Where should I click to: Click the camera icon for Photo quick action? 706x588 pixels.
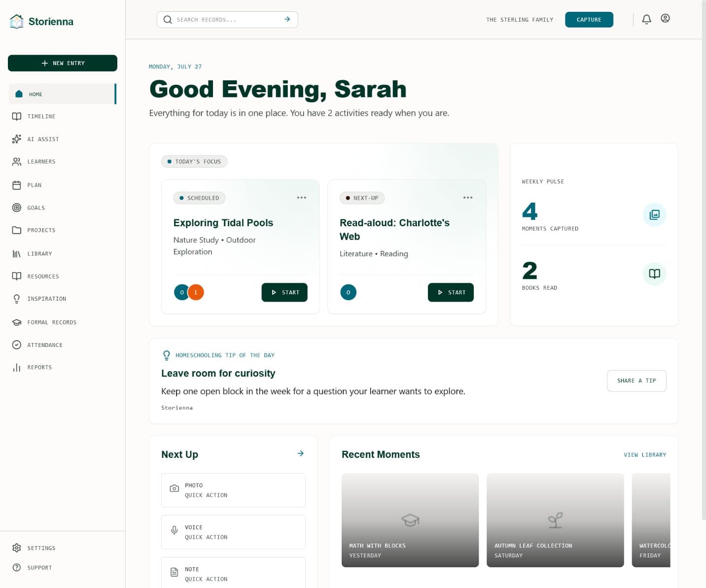[x=174, y=488]
